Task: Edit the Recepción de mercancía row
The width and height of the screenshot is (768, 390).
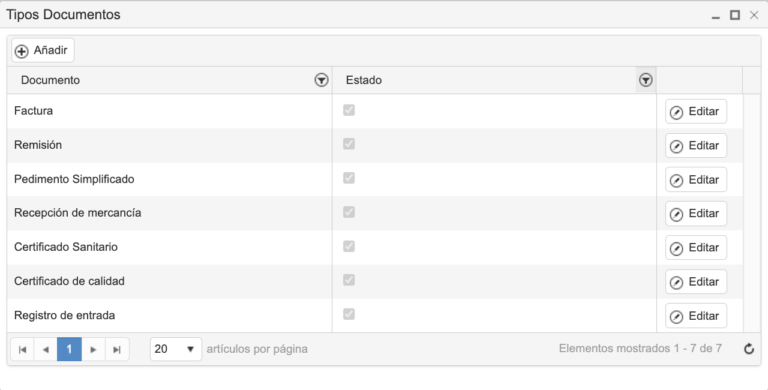Action: [x=696, y=214]
